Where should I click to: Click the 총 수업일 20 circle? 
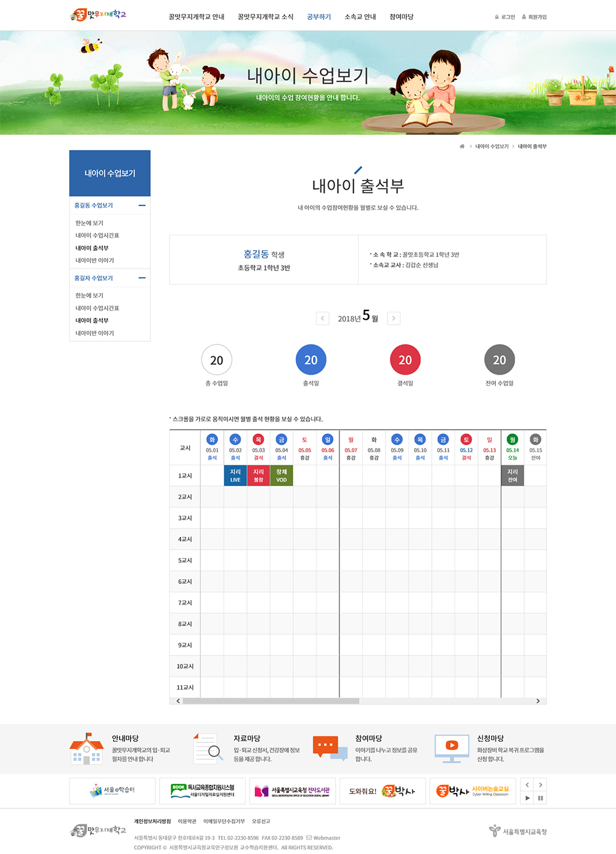(x=217, y=360)
